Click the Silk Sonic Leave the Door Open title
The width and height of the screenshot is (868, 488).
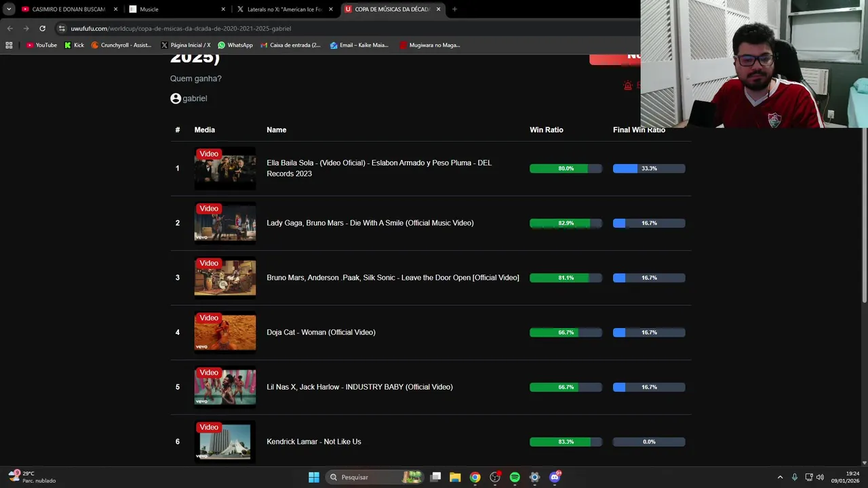[393, 278]
